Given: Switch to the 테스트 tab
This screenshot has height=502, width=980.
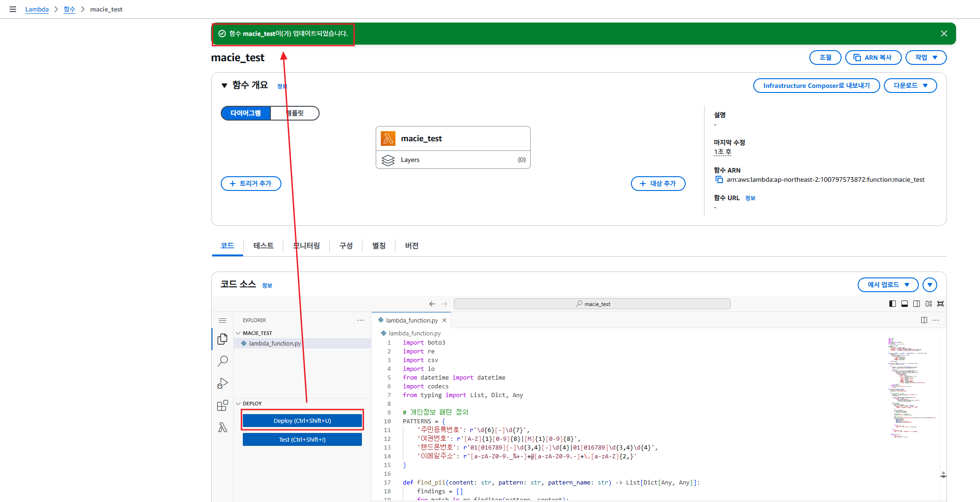Looking at the screenshot, I should pos(263,246).
